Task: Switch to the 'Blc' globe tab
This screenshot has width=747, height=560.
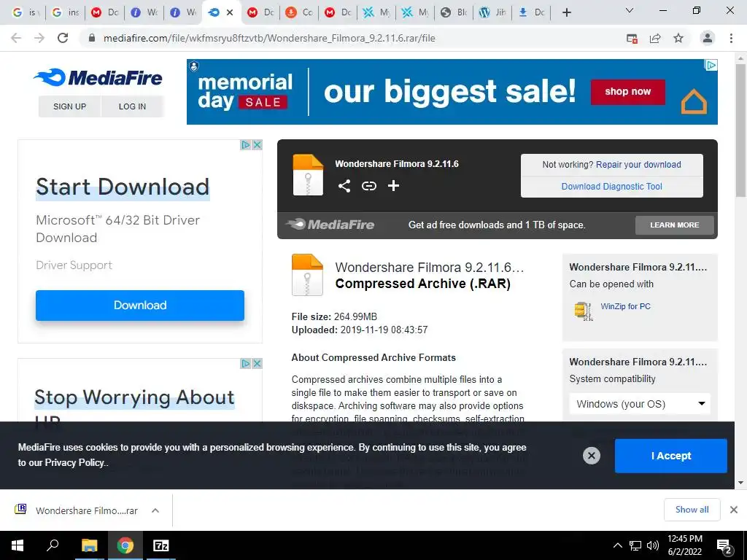Action: pos(454,12)
